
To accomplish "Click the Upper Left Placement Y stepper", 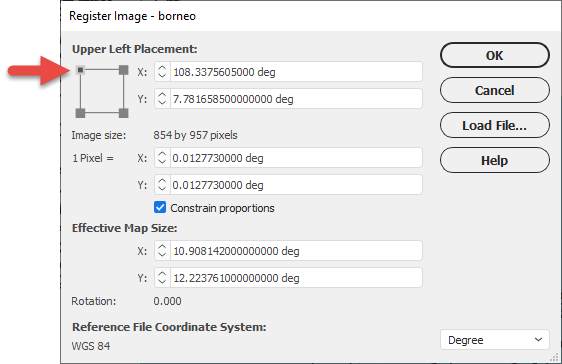I will tap(162, 99).
